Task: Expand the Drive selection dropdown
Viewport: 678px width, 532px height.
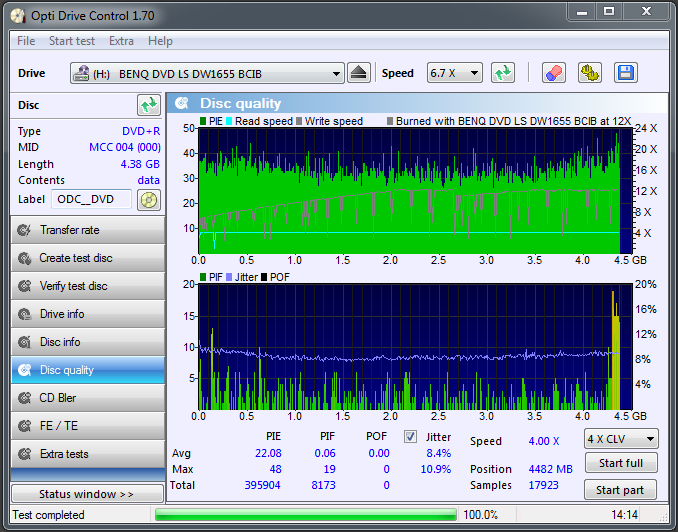Action: pos(336,74)
